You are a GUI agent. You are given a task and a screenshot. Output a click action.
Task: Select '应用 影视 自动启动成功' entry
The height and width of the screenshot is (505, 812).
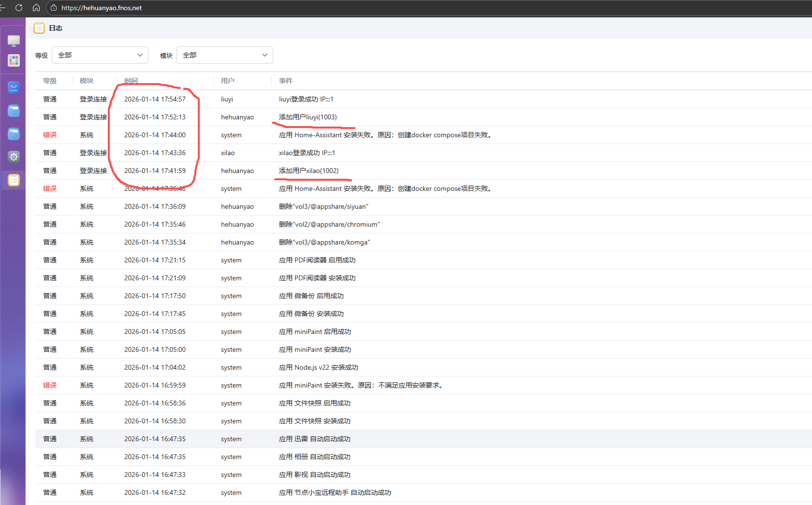pos(315,475)
